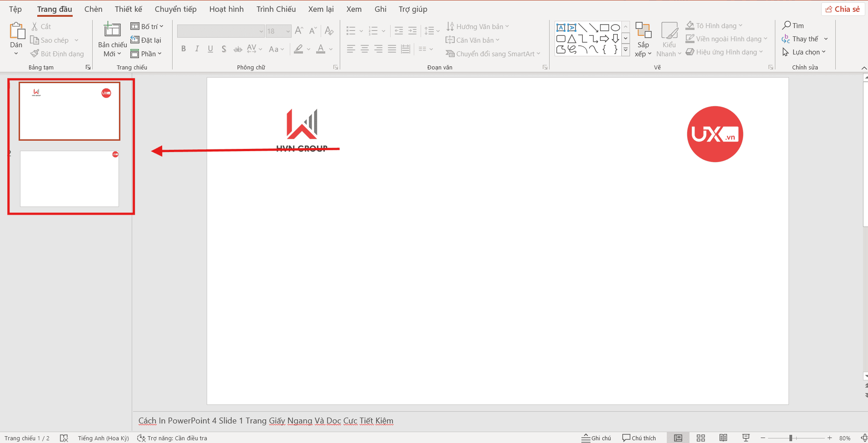Select the second slide thumbnail
The image size is (868, 443).
69,179
